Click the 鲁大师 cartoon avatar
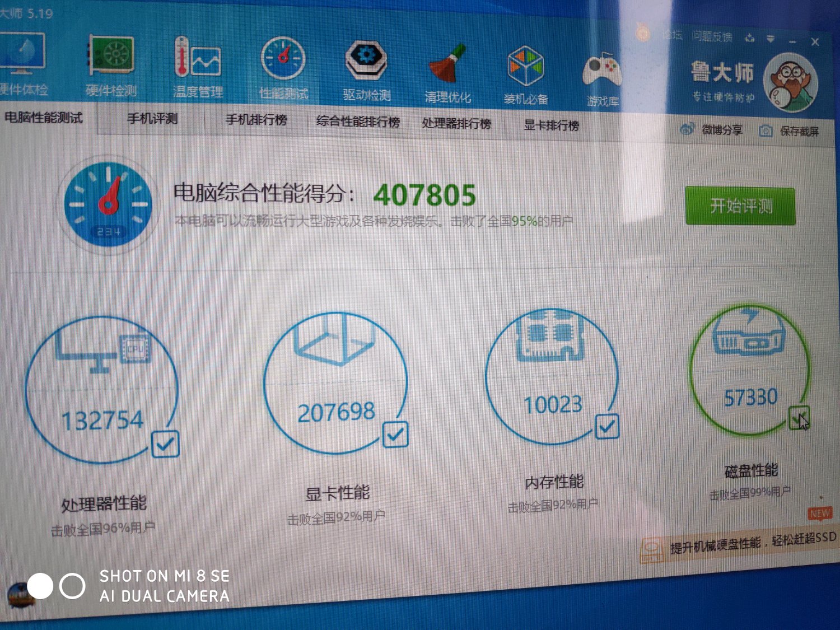The image size is (840, 630). pyautogui.click(x=790, y=83)
